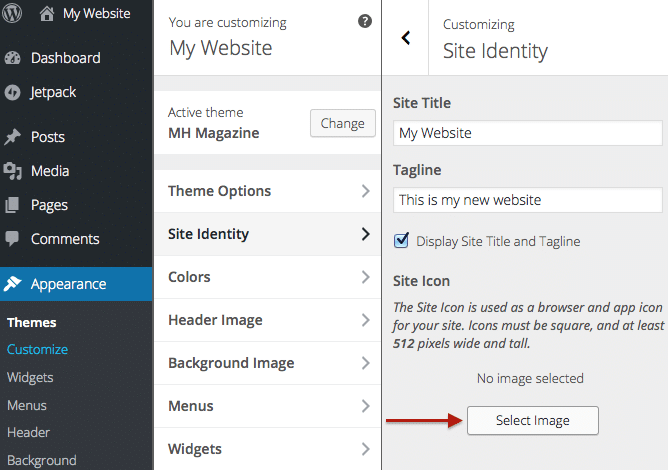
Task: Click the home icon beside My Website
Action: (x=47, y=14)
